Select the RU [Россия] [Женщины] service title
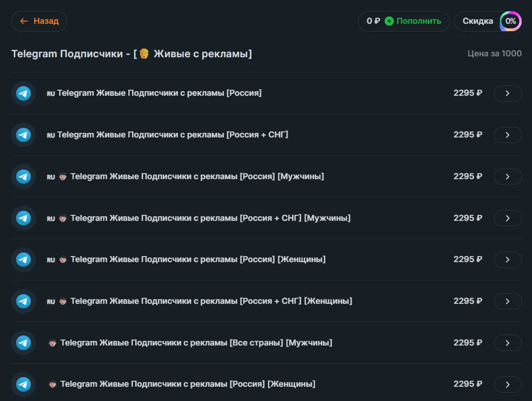 click(x=198, y=259)
